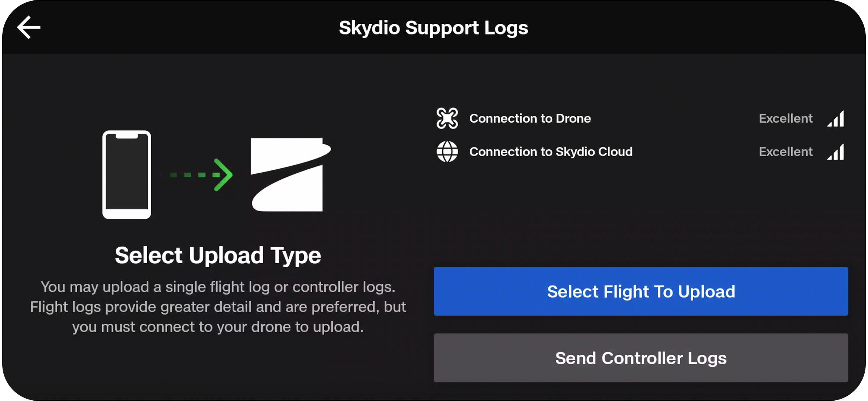The image size is (868, 401).
Task: Click the Excellent status for drone connection
Action: coord(786,118)
